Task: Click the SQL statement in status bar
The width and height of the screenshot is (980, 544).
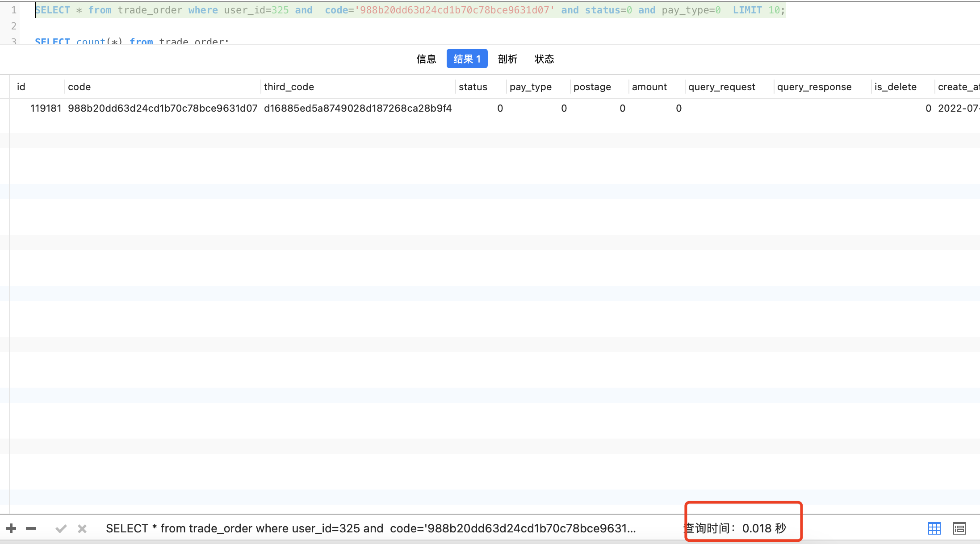Action: pos(371,528)
